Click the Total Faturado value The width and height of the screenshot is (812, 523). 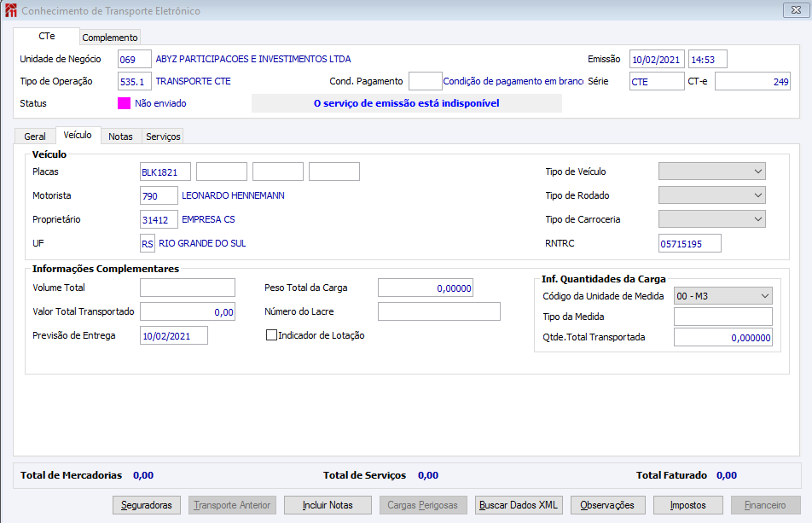[727, 475]
